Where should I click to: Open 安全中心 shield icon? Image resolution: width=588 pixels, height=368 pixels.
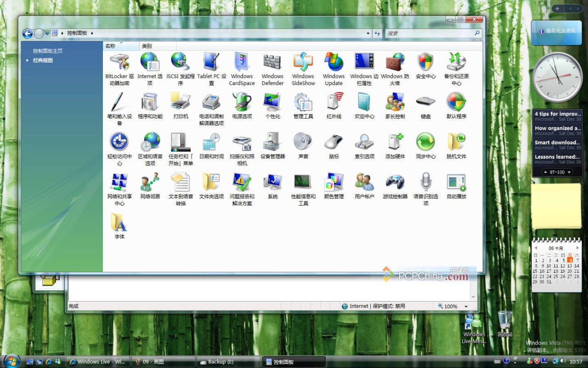click(x=425, y=62)
